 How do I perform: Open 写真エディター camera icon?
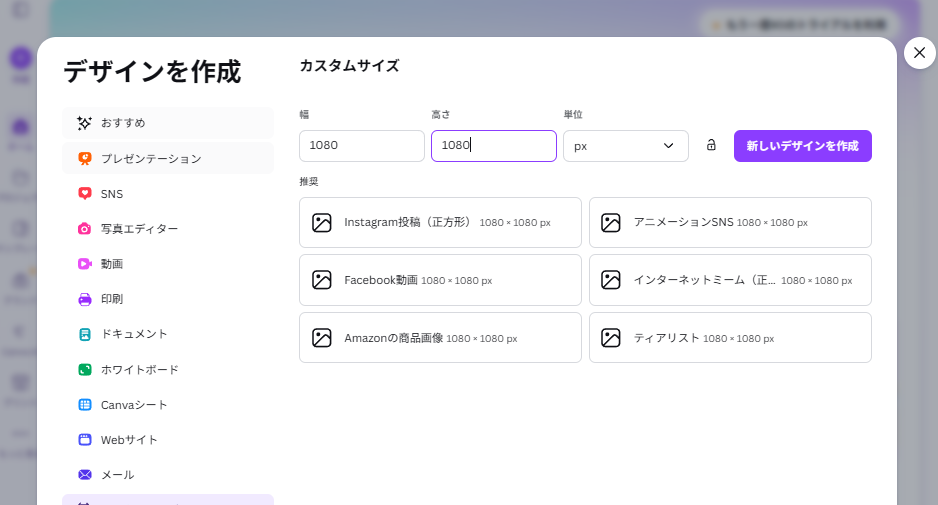(x=85, y=229)
